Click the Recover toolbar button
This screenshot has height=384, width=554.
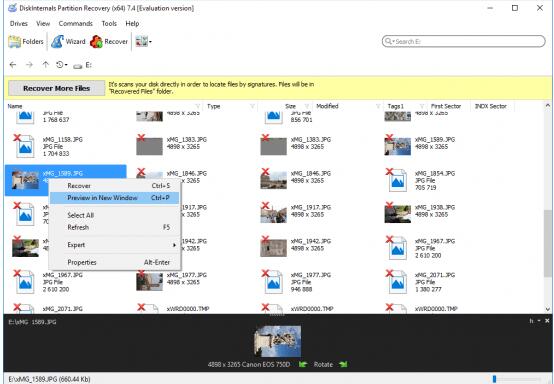click(x=108, y=42)
